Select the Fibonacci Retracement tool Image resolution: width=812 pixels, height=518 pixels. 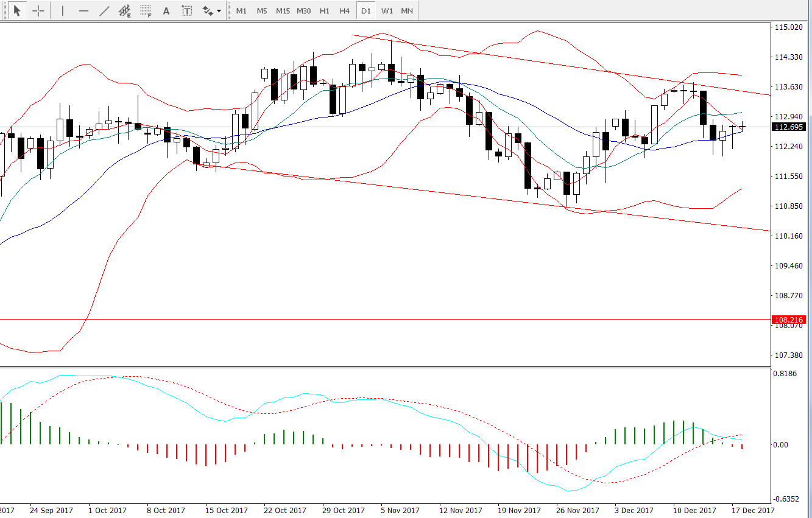146,10
